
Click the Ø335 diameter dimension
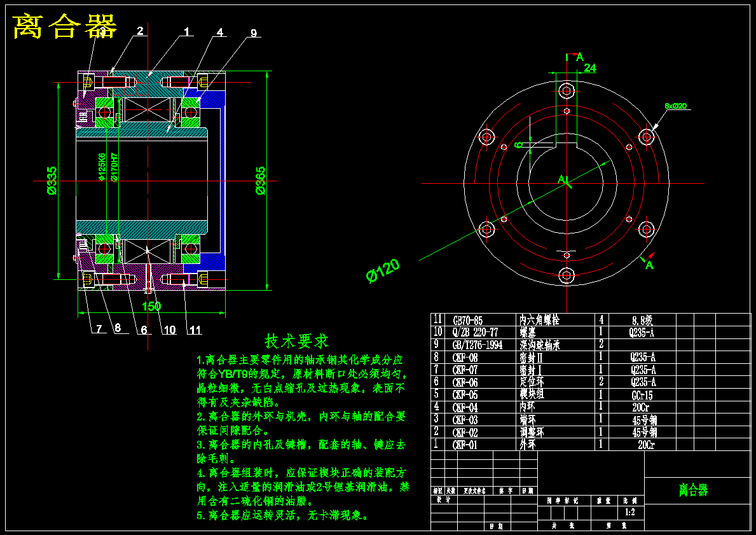[x=52, y=181]
